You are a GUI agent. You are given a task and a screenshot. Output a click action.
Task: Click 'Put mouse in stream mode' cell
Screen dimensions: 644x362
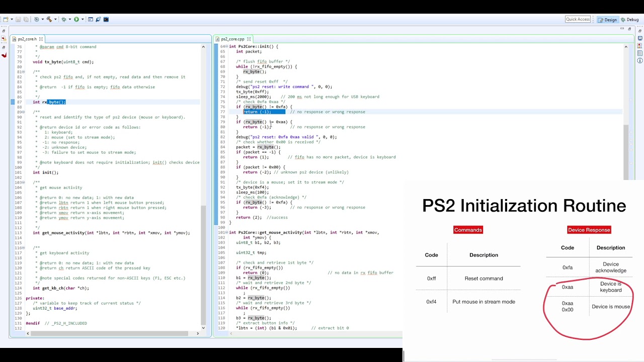click(484, 302)
